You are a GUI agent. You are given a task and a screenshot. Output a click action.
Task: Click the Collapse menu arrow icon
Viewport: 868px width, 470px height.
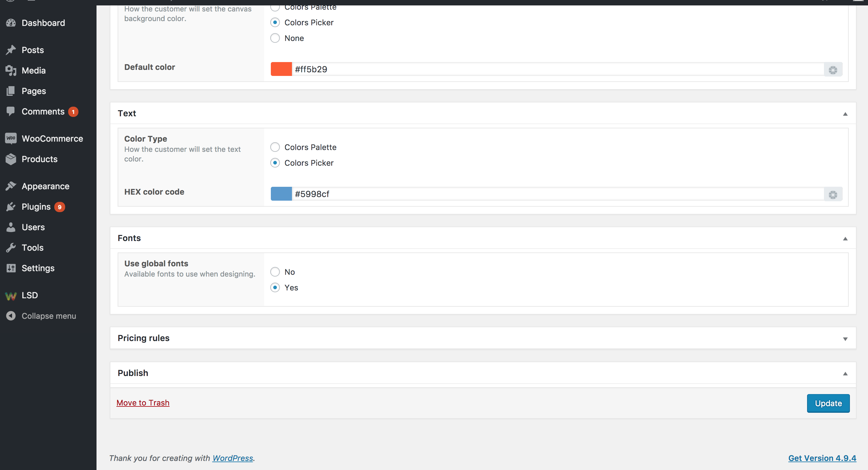[11, 316]
